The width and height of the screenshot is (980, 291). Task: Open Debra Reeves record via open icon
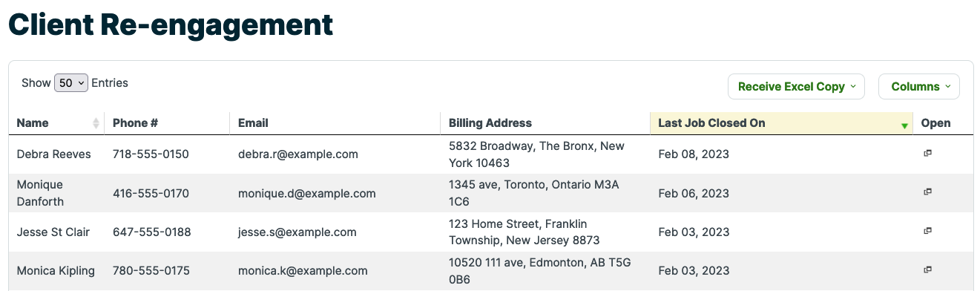pos(927,153)
